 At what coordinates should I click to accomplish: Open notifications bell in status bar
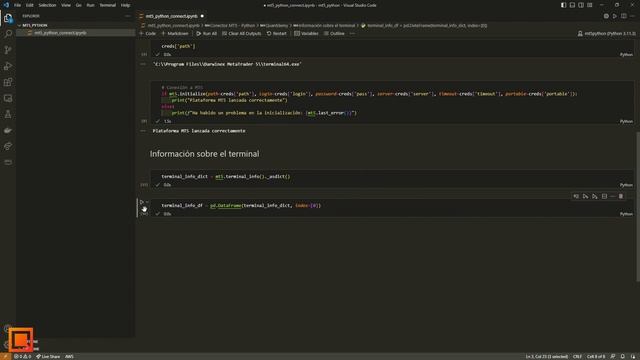(x=622, y=356)
